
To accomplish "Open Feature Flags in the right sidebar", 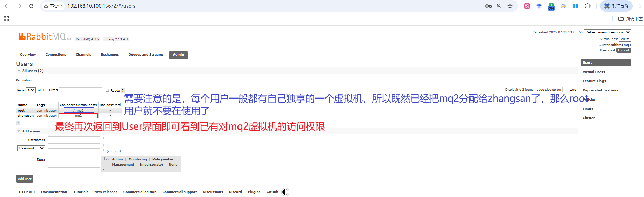I will [x=594, y=81].
